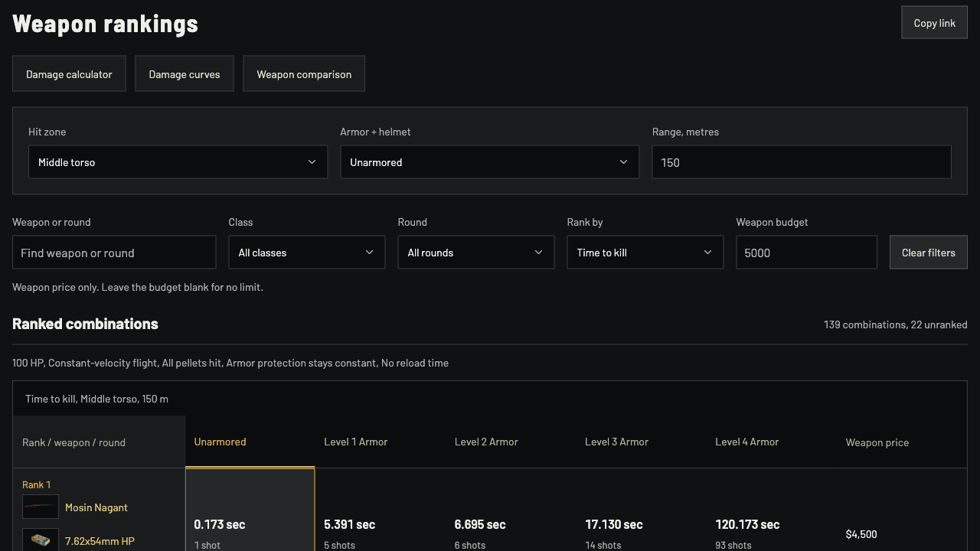Focus the Range, metres input field
980x551 pixels.
(x=802, y=162)
